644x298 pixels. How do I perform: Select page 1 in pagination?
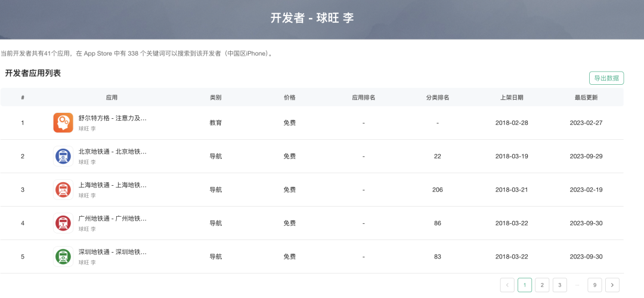coord(525,285)
